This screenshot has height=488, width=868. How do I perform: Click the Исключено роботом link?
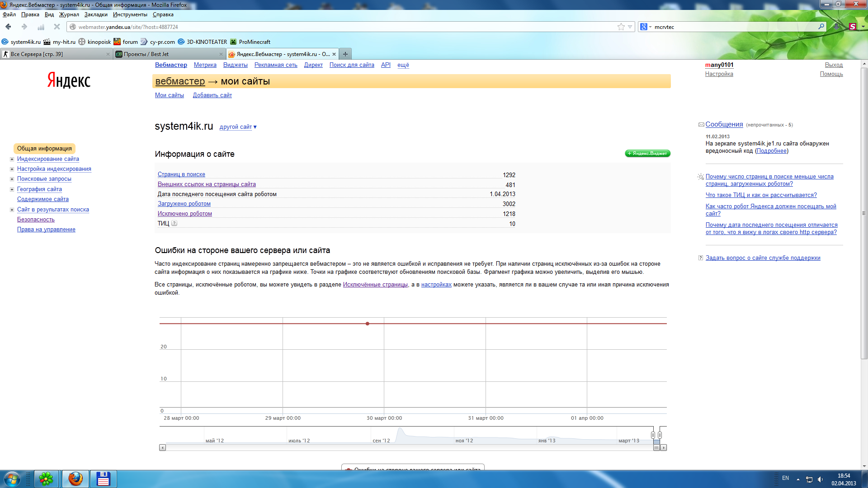(x=185, y=214)
